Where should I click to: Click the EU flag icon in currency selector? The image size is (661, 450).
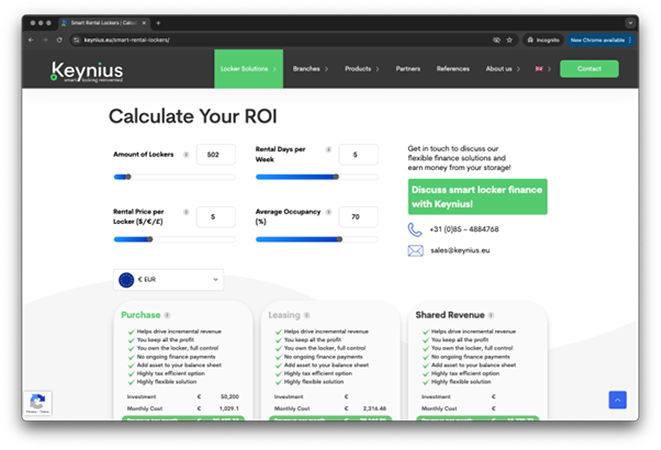click(x=126, y=280)
